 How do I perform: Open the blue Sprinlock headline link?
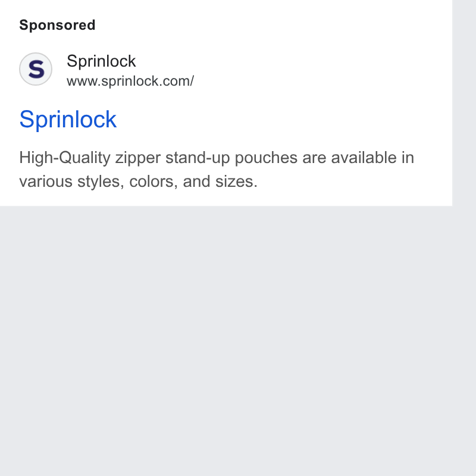point(68,120)
